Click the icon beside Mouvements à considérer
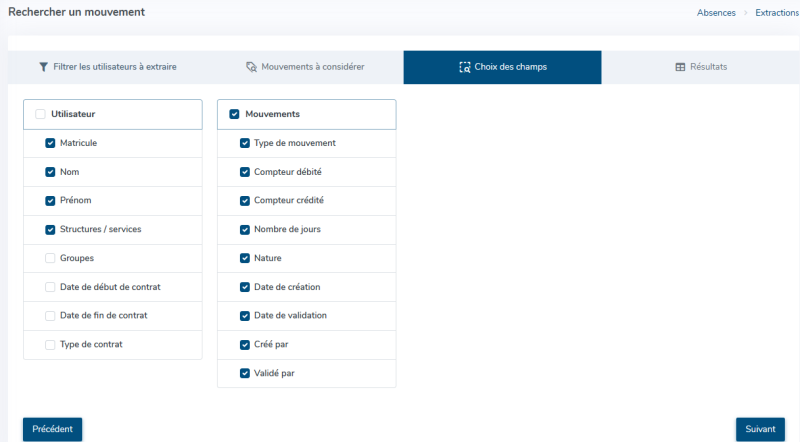This screenshot has height=442, width=800. pyautogui.click(x=251, y=67)
